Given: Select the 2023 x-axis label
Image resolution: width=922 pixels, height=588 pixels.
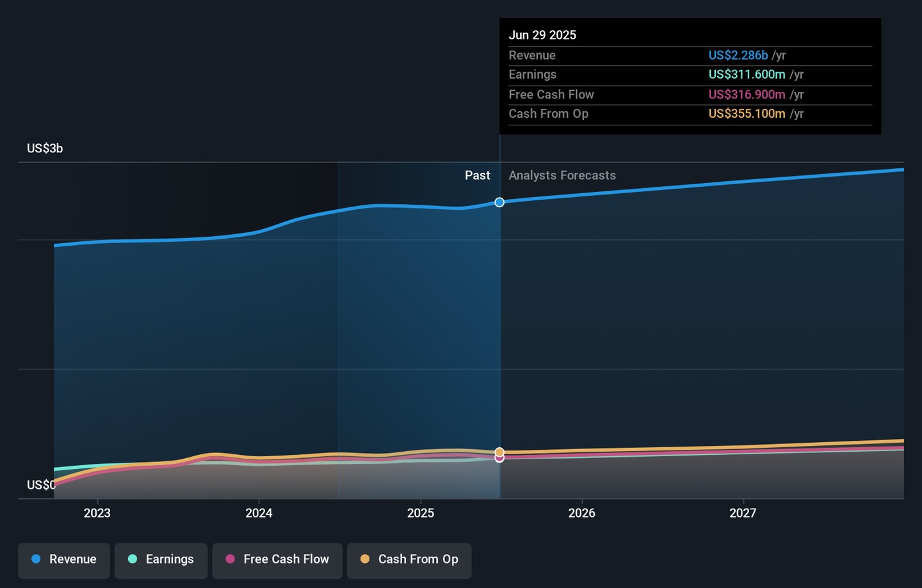Looking at the screenshot, I should point(97,513).
